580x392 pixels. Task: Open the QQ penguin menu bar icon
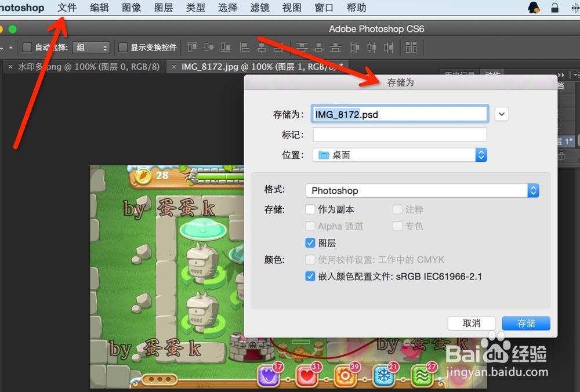click(x=534, y=8)
